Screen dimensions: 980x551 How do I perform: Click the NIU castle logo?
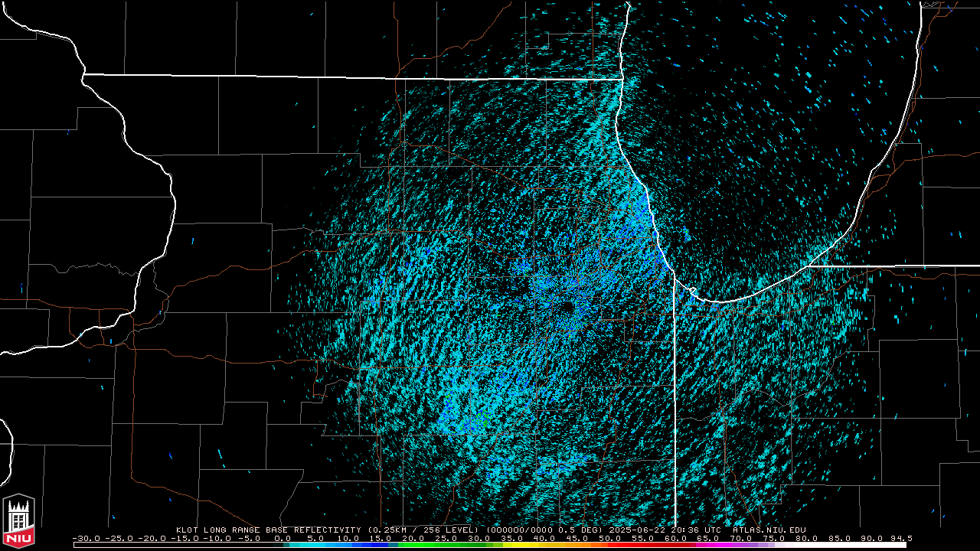(x=18, y=521)
